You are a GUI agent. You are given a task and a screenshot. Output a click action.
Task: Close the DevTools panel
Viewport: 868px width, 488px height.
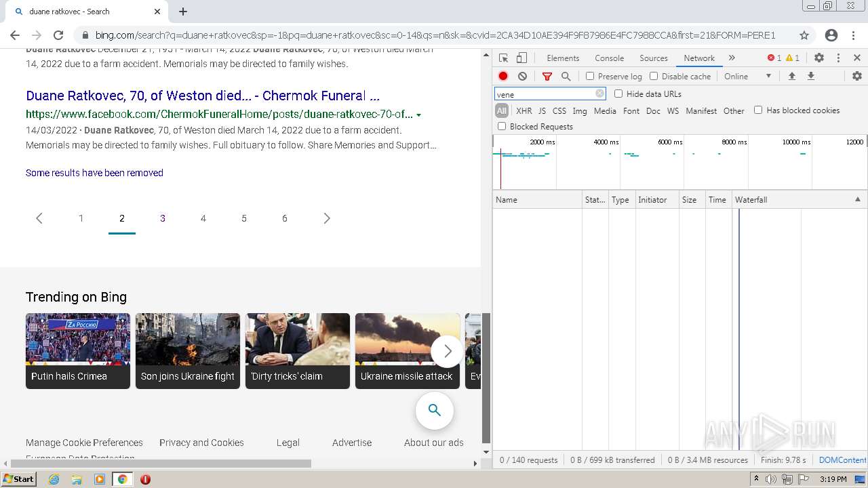click(857, 58)
